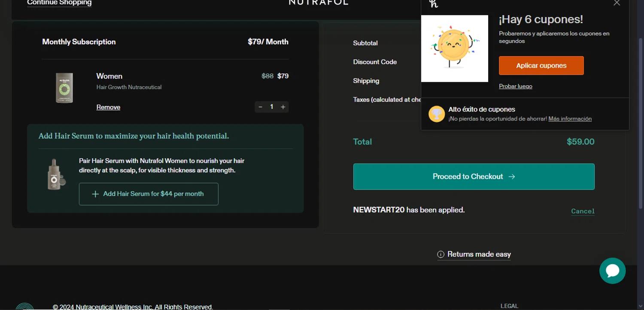Click the NEWSTART20 has been applied message
Viewport: 644px width, 310px height.
(409, 210)
